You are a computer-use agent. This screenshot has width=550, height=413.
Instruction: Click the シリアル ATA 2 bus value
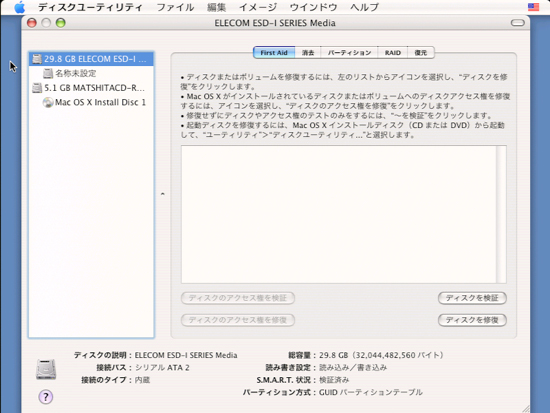coord(162,367)
